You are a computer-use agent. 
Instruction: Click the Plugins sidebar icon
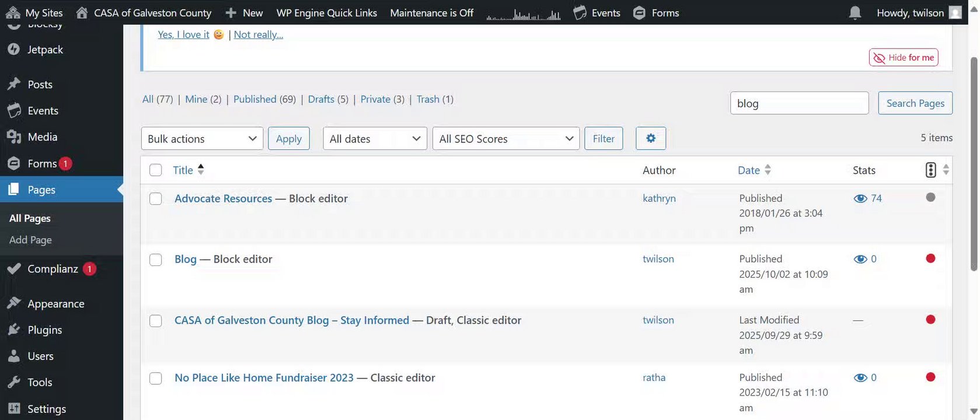pos(13,330)
